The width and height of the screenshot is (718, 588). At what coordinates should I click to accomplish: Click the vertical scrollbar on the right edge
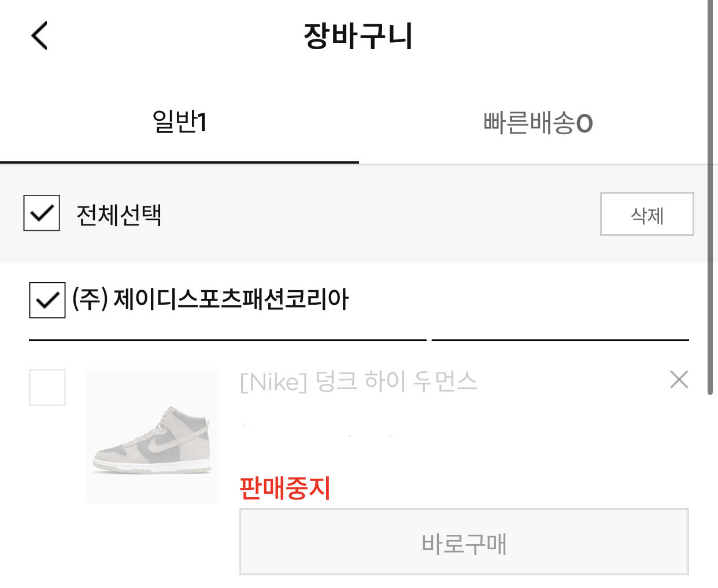pos(710,197)
